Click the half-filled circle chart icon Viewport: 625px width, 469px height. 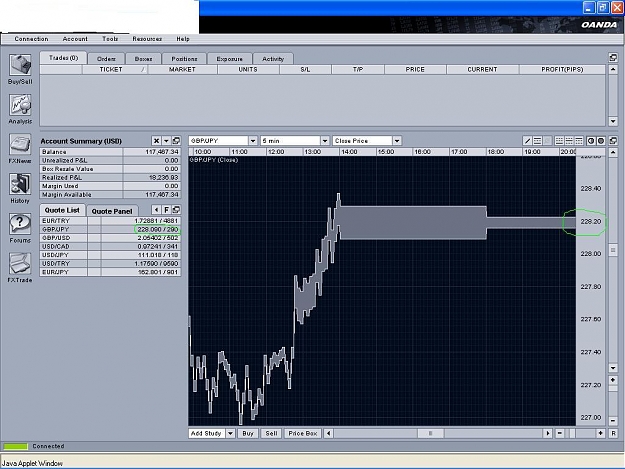point(591,141)
